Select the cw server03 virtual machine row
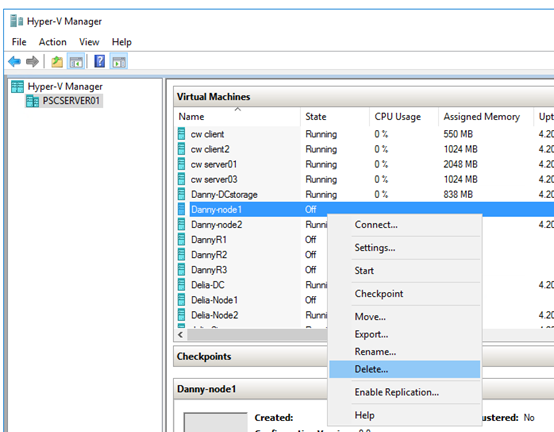This screenshot has height=432, width=554. coord(364,179)
